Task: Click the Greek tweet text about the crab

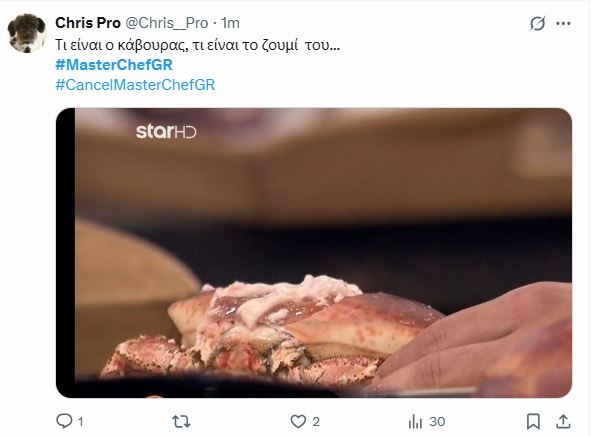Action: (x=198, y=46)
